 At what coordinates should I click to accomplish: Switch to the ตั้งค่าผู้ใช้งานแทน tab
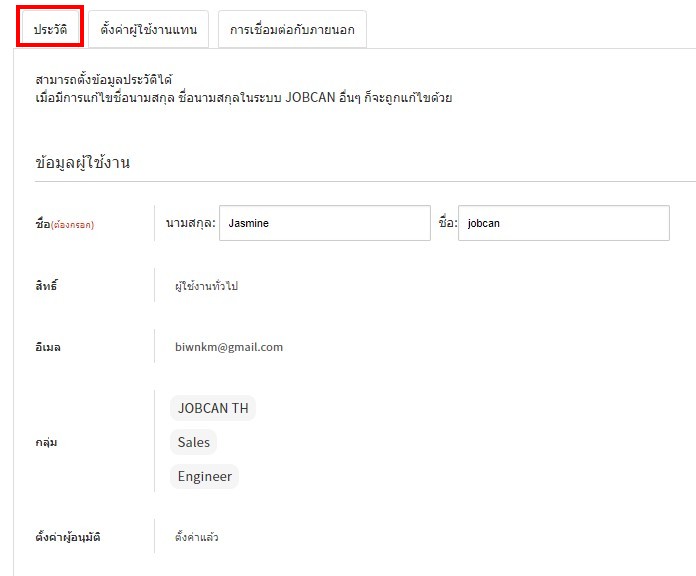(x=148, y=30)
